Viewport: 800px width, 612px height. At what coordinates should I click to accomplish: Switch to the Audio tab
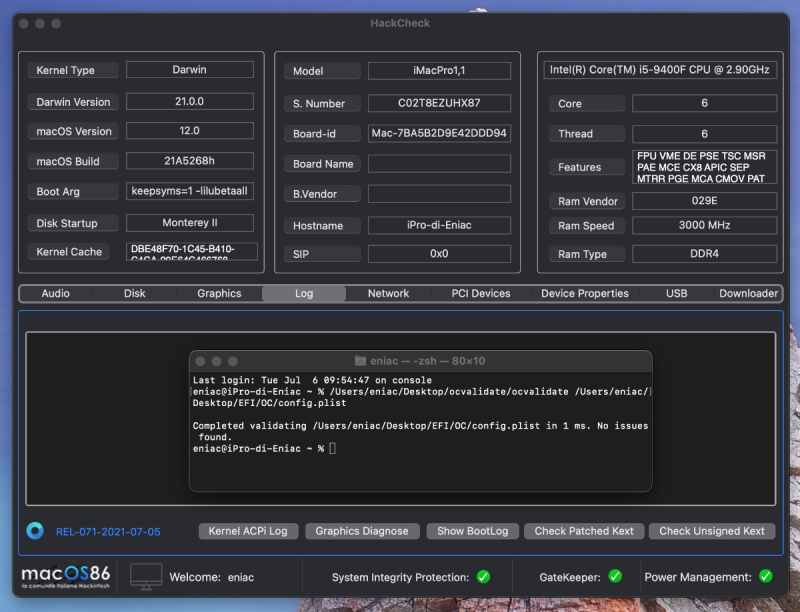pos(56,293)
